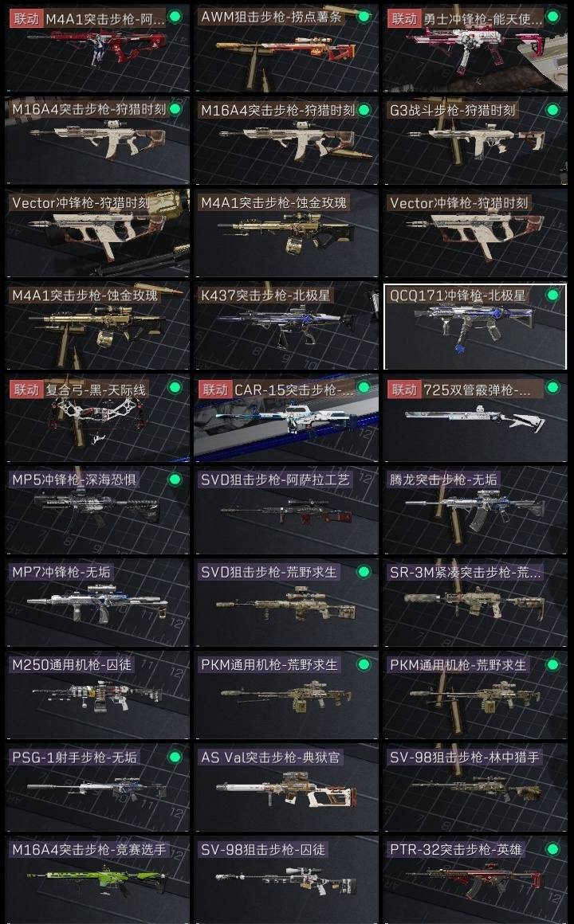Select the M250通用机枪-囚徒 skin
The width and height of the screenshot is (574, 924).
[x=97, y=695]
